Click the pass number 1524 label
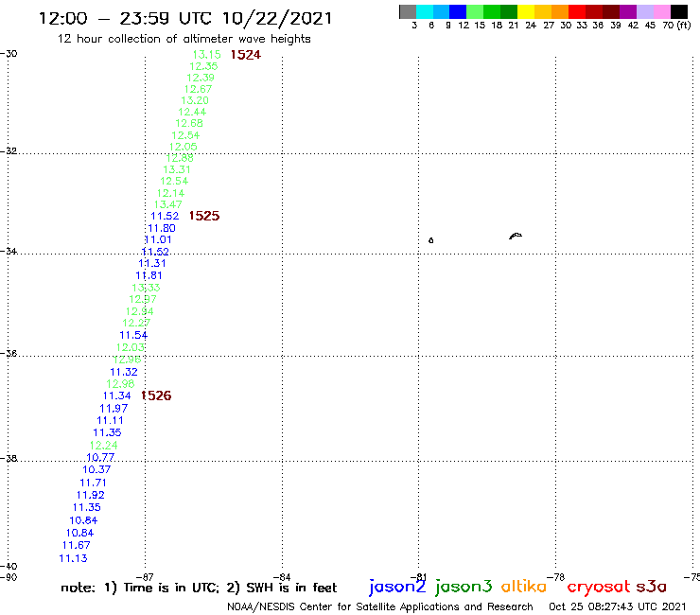The image size is (700, 615). tap(246, 55)
